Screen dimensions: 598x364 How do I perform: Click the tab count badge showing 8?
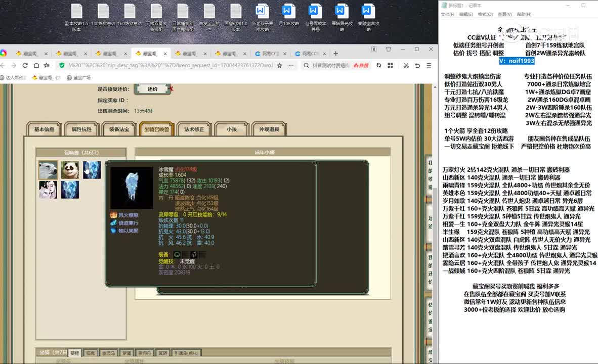374,49
